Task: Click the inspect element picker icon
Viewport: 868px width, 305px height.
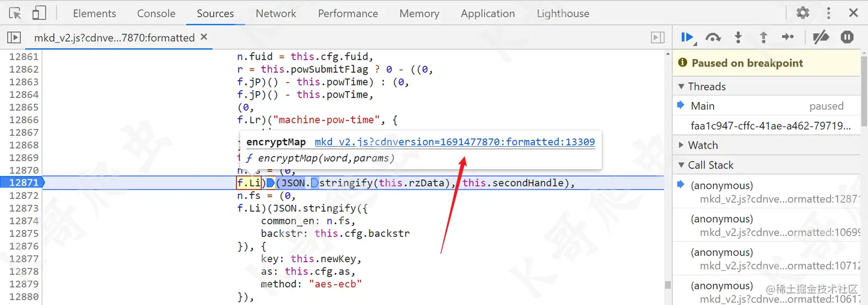Action: click(x=15, y=13)
